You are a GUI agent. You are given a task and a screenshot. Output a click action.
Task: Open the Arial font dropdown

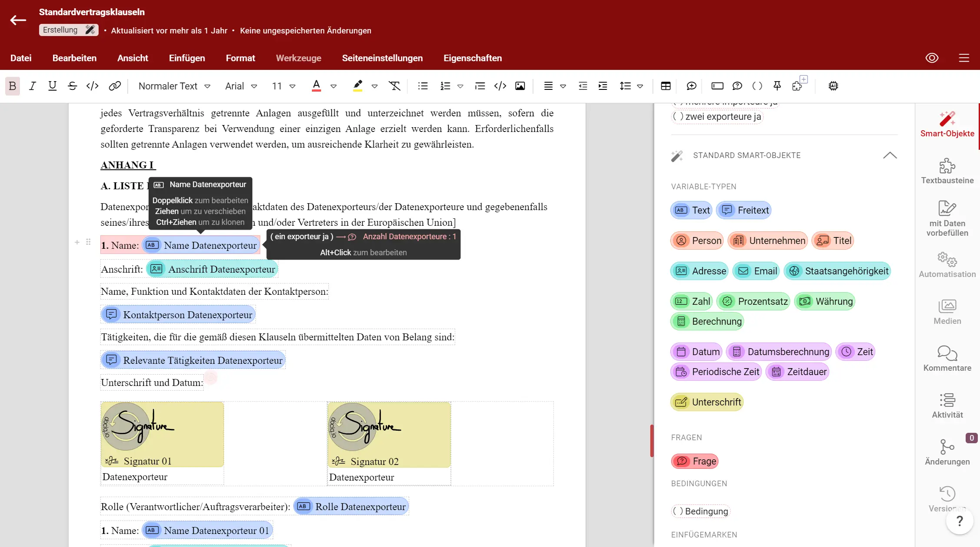point(241,86)
